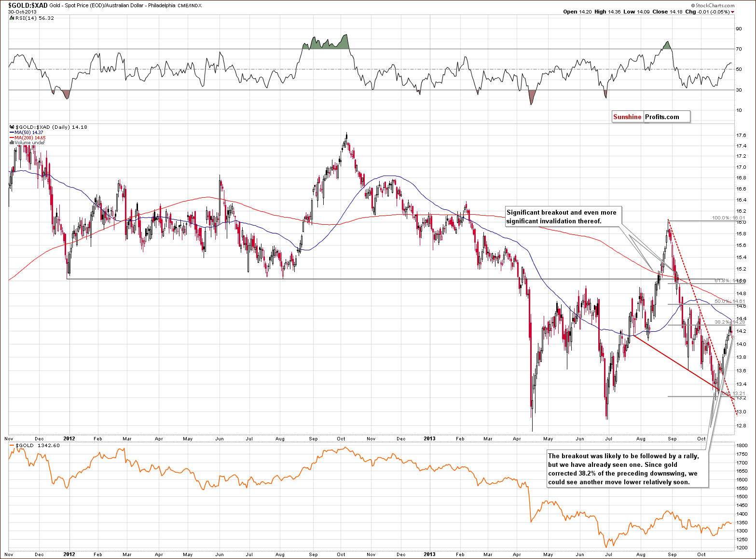Click the candlestick icon before $GOLD:$XAD (Daily)
Screen dimensions: 756x559
point(12,127)
